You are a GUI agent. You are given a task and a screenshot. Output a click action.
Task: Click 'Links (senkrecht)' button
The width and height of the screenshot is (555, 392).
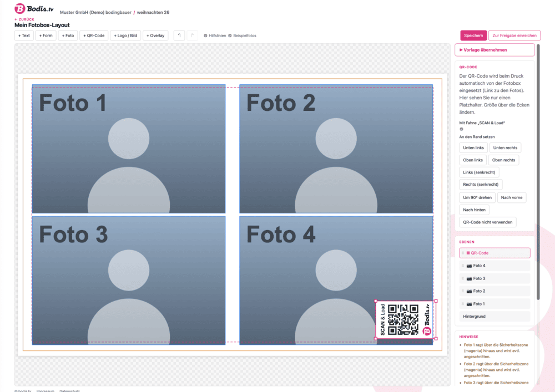479,172
